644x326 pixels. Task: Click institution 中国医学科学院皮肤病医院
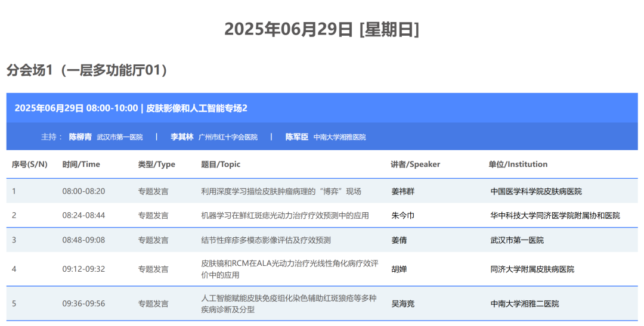point(536,191)
